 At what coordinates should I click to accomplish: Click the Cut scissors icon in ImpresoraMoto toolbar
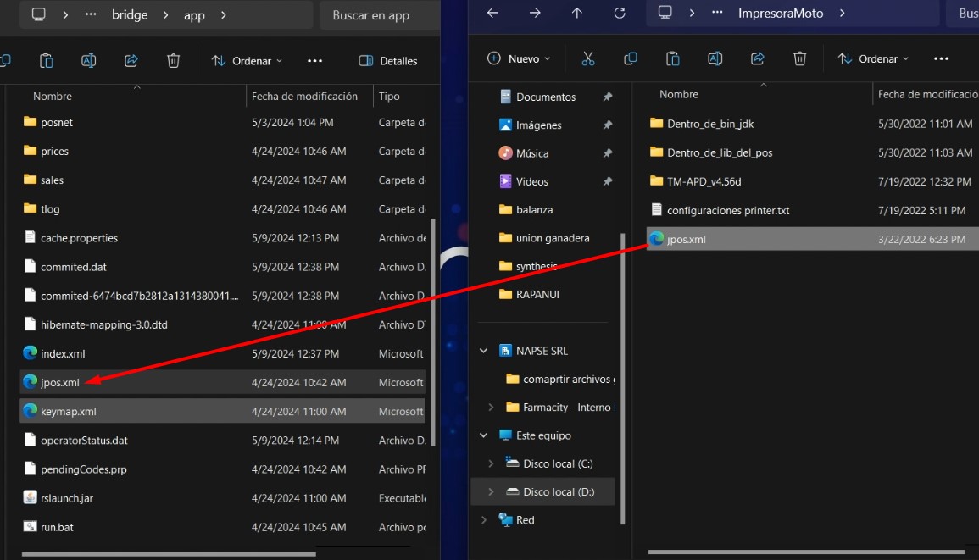tap(588, 58)
